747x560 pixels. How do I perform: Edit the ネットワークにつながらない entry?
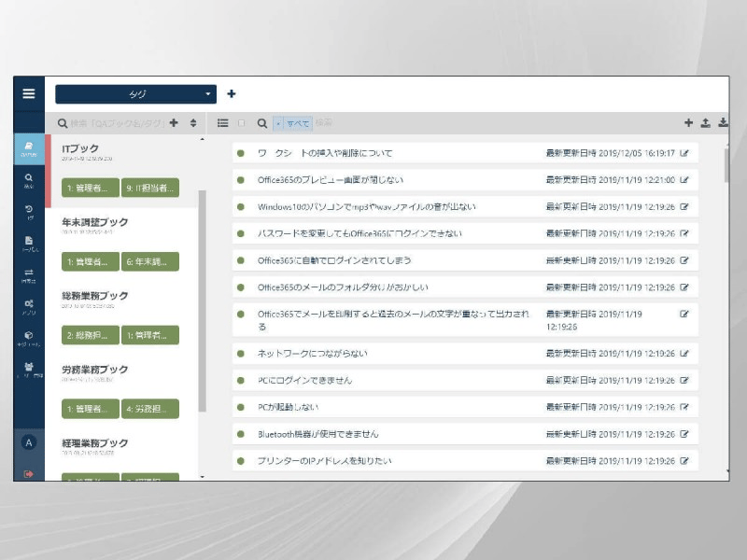coord(684,354)
